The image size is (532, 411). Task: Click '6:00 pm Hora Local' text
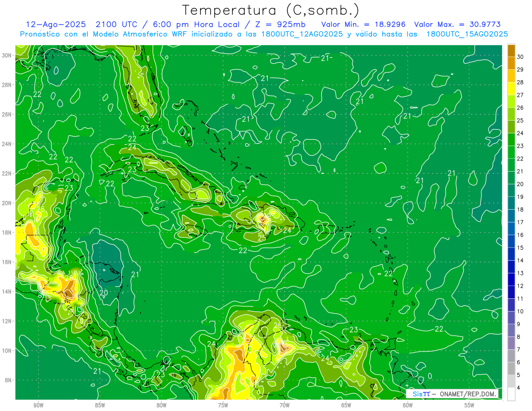coord(196,24)
